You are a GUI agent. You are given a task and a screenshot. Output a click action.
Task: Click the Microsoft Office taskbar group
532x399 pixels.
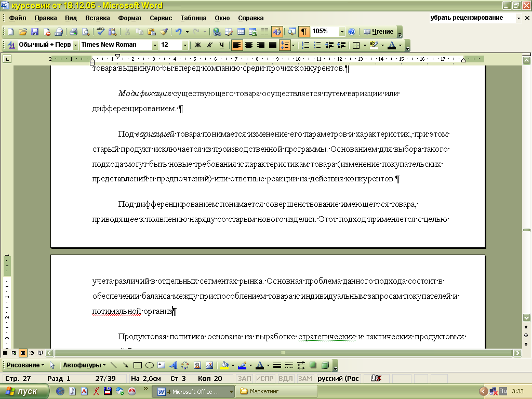(x=193, y=392)
